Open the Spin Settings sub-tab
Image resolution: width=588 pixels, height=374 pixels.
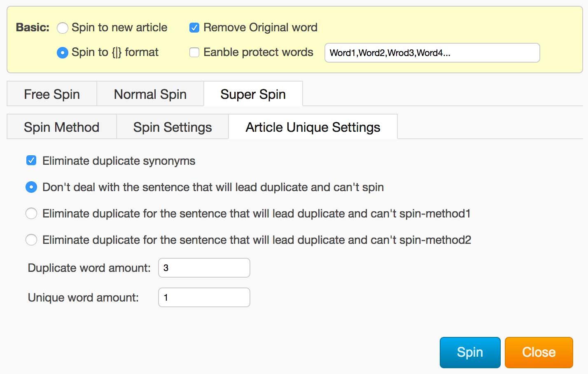click(x=173, y=127)
